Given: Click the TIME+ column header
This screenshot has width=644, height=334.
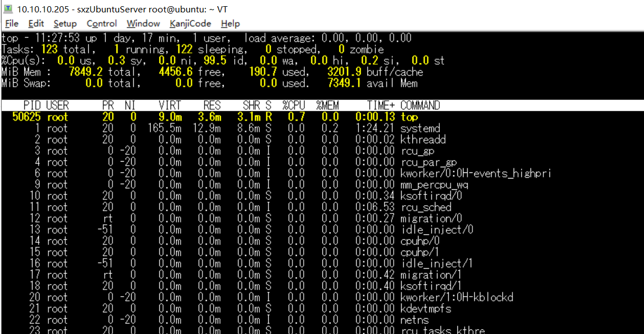Looking at the screenshot, I should pyautogui.click(x=381, y=106).
